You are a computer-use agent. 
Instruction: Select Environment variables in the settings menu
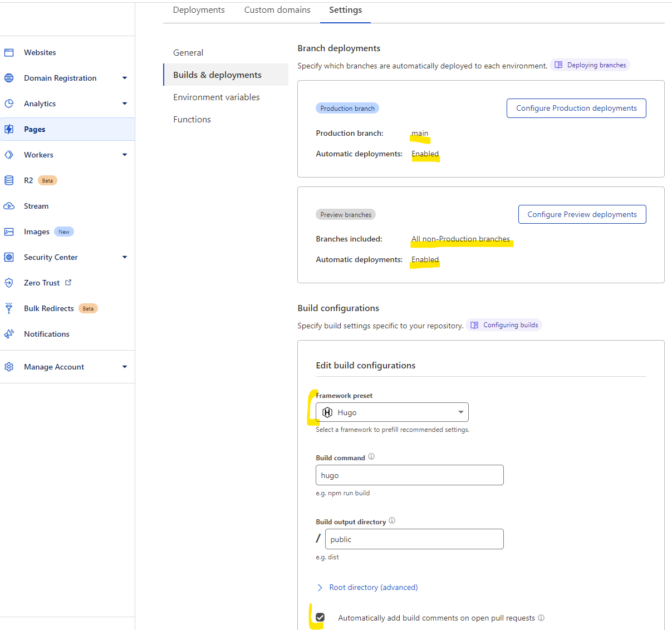click(x=216, y=97)
